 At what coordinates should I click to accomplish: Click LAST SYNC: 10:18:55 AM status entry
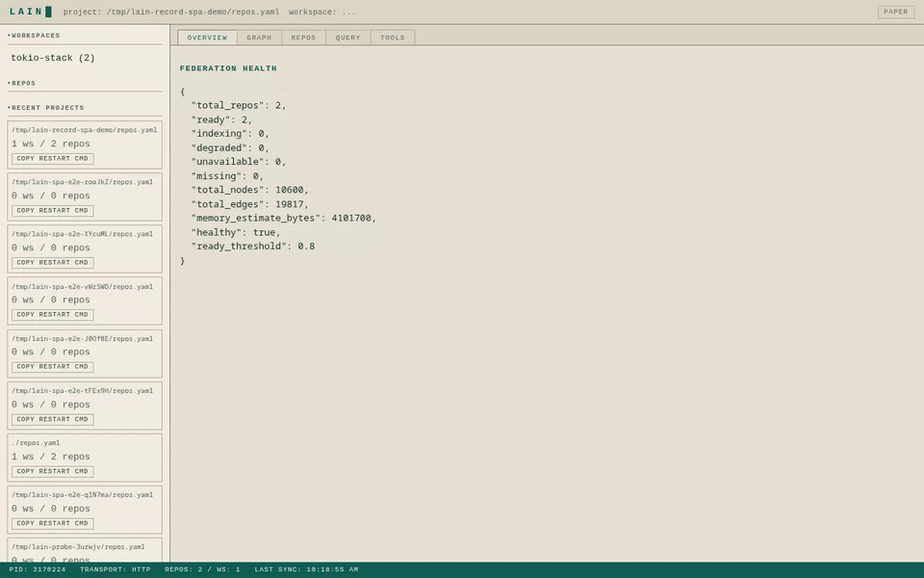pyautogui.click(x=306, y=569)
